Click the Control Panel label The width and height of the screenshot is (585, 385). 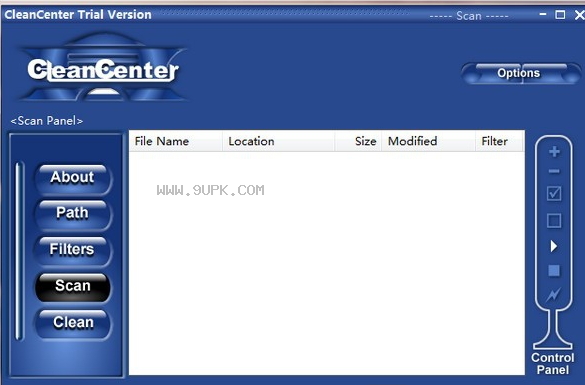pyautogui.click(x=553, y=364)
